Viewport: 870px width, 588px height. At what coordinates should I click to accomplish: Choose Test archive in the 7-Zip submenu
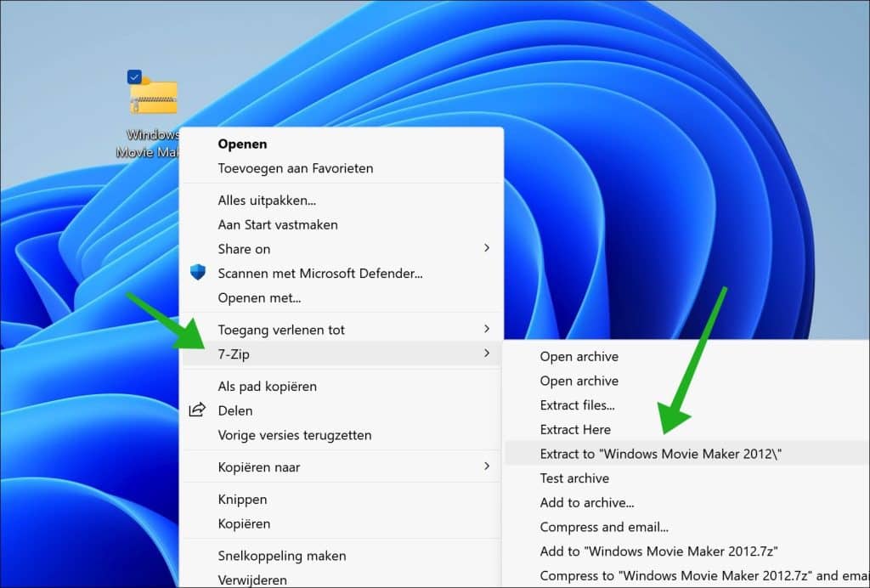click(x=686, y=478)
